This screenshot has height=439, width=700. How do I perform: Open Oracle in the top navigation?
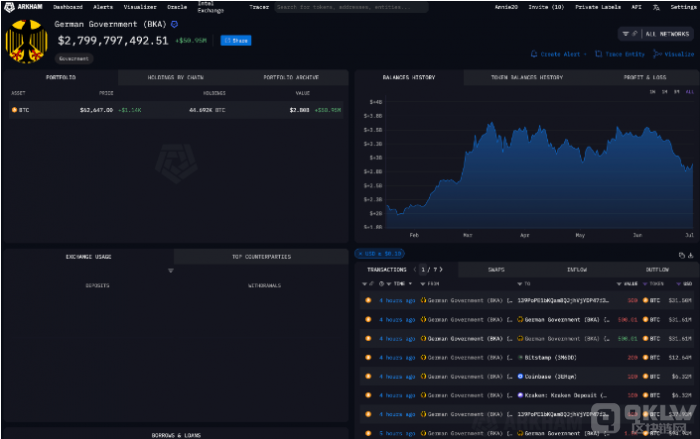pos(177,7)
